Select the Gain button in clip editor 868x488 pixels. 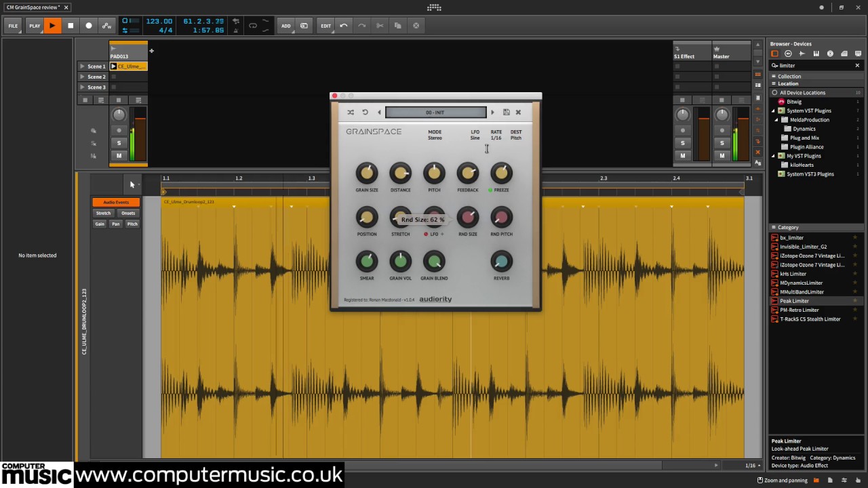tap(100, 224)
